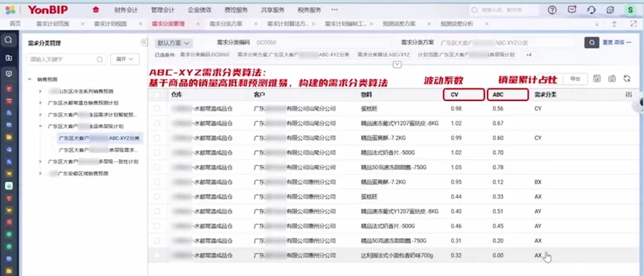644x276 pixels.
Task: Click the 重置 reset link
Action: click(608, 42)
